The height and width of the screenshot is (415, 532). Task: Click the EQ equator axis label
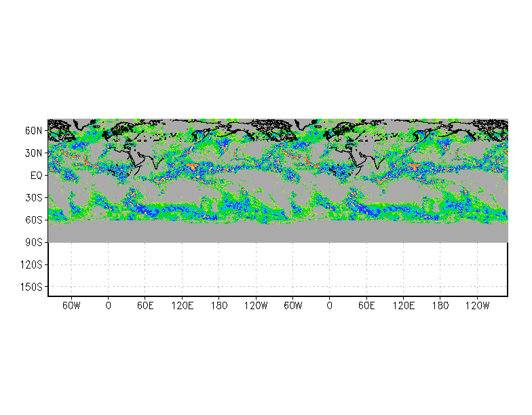click(37, 176)
